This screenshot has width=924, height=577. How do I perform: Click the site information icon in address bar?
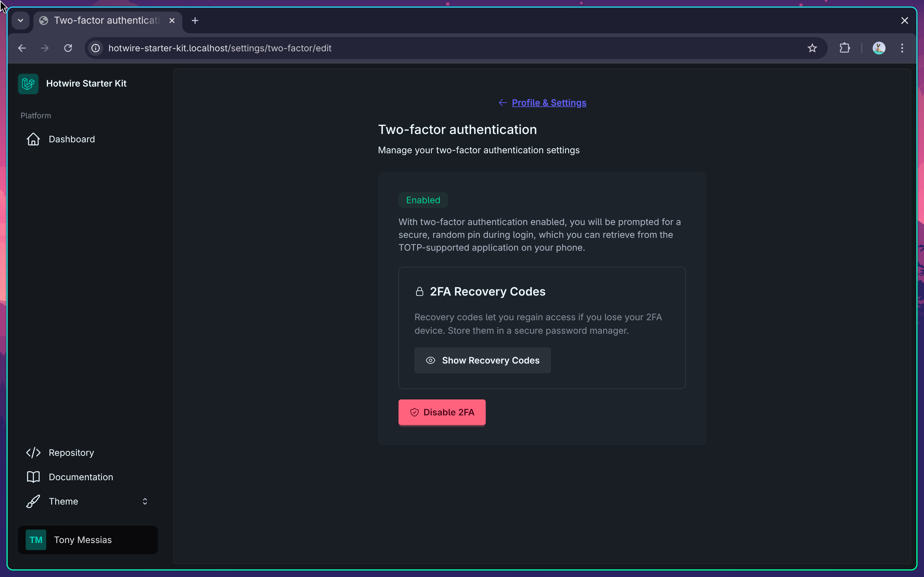[x=96, y=48]
